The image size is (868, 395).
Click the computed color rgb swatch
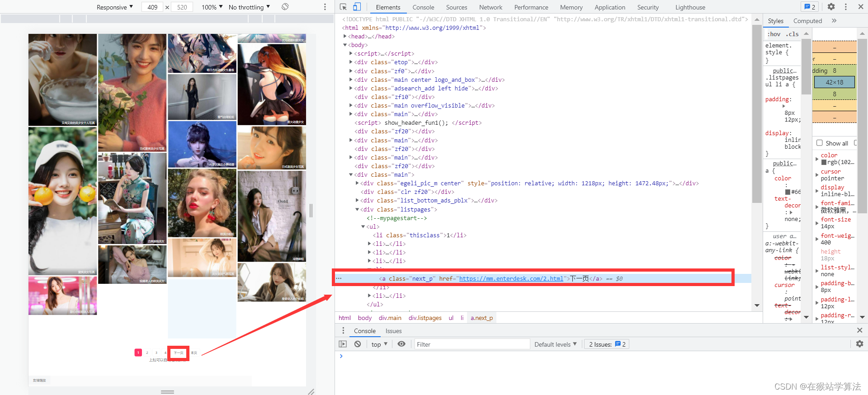(824, 162)
